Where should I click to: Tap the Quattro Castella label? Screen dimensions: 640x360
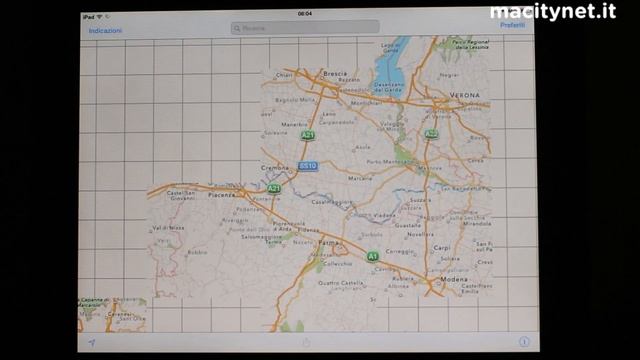pyautogui.click(x=340, y=283)
